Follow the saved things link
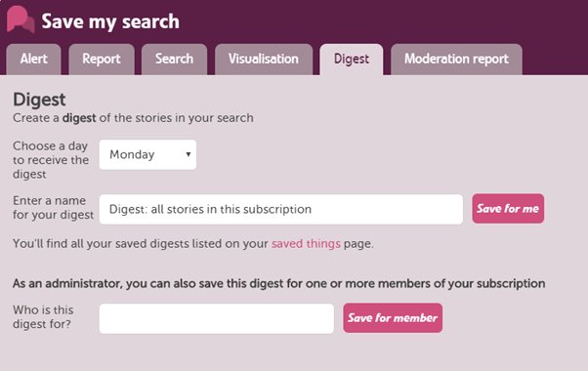 pyautogui.click(x=306, y=243)
